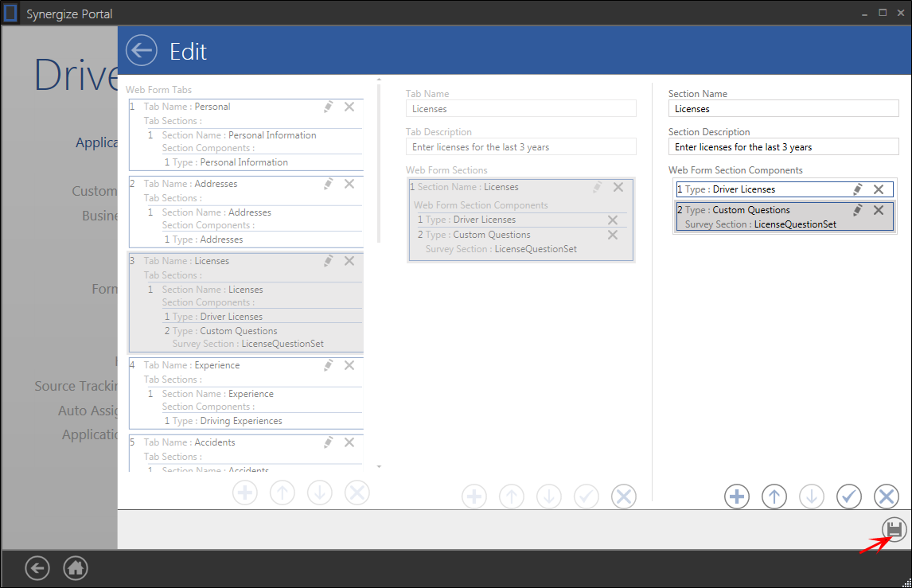
Task: Click back arrow in bottom bar
Action: click(37, 568)
